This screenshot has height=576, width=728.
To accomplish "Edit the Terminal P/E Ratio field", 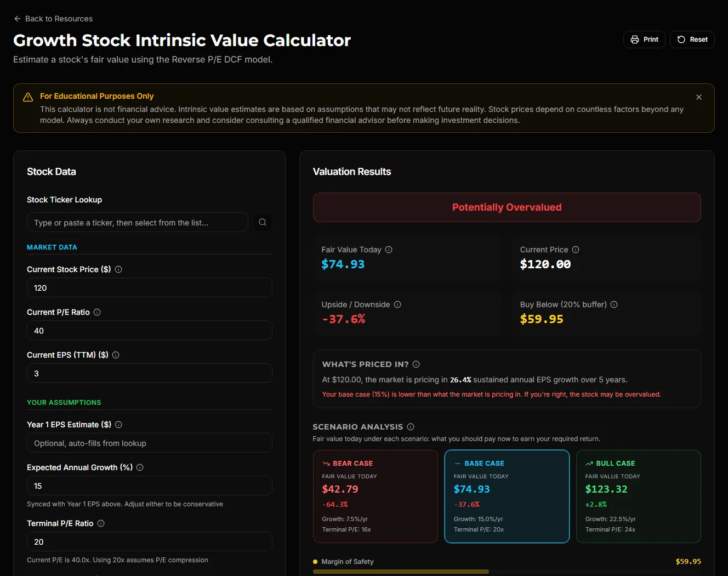I will (x=150, y=541).
